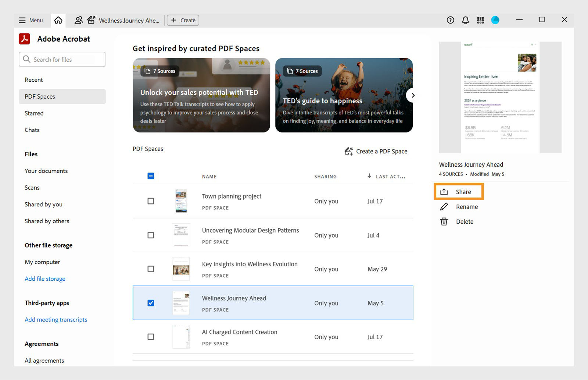Select Starred in the sidebar
The image size is (588, 380).
34,113
